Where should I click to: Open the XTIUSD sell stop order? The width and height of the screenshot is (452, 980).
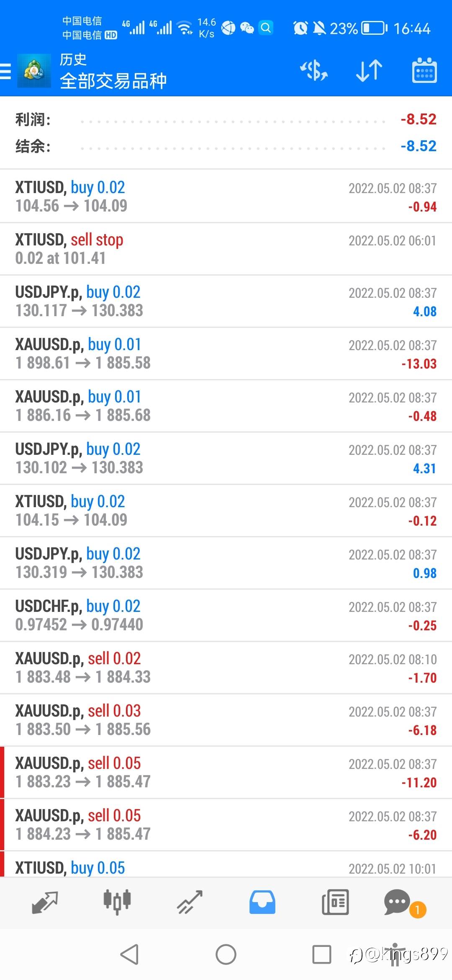coord(226,249)
